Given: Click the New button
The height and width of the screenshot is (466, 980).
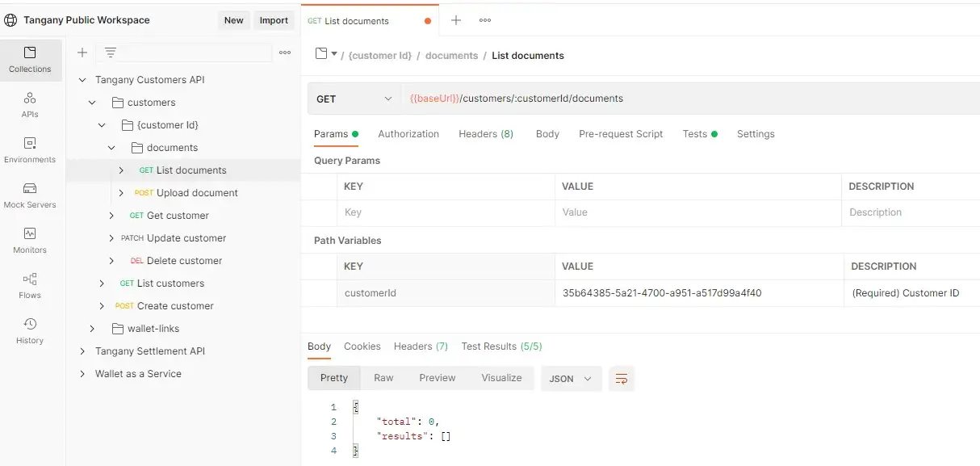Looking at the screenshot, I should (x=233, y=20).
